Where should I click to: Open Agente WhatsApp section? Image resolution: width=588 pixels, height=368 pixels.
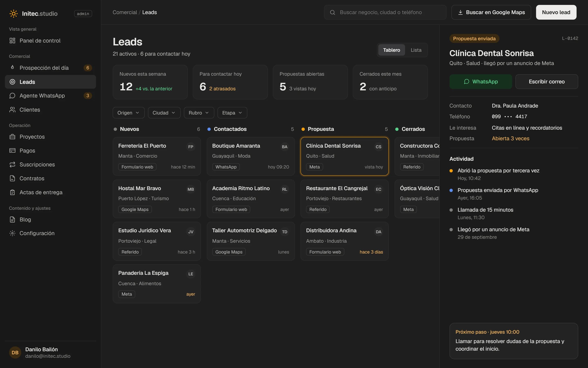[50, 96]
